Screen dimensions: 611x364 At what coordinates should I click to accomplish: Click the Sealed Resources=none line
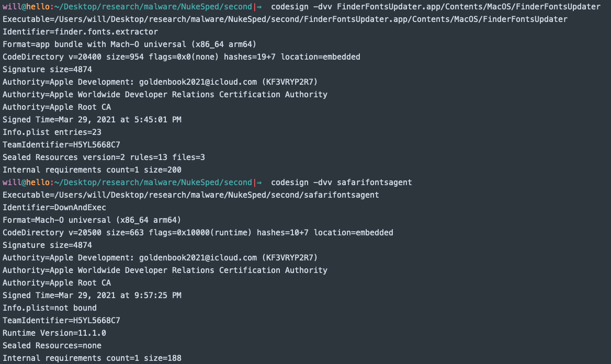pos(52,346)
